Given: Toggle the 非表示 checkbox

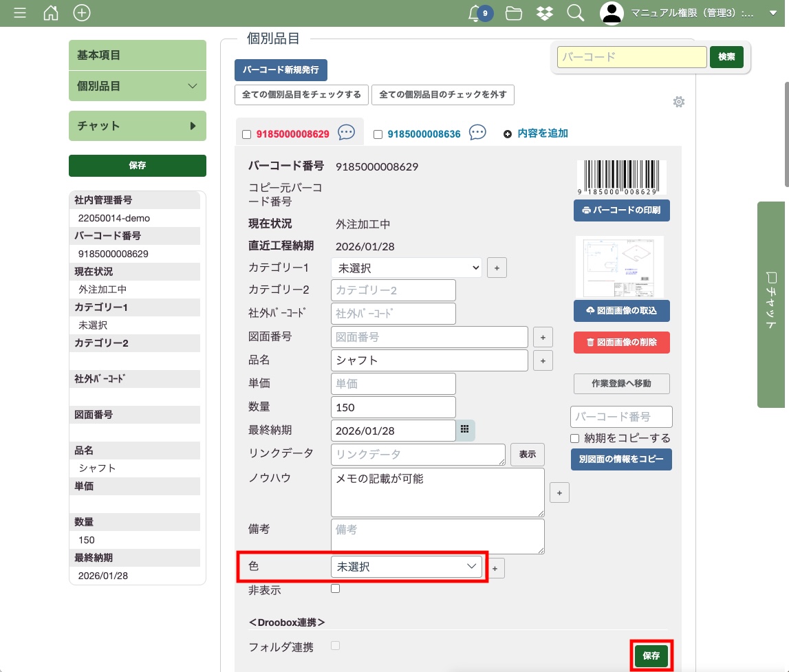Looking at the screenshot, I should pyautogui.click(x=336, y=589).
